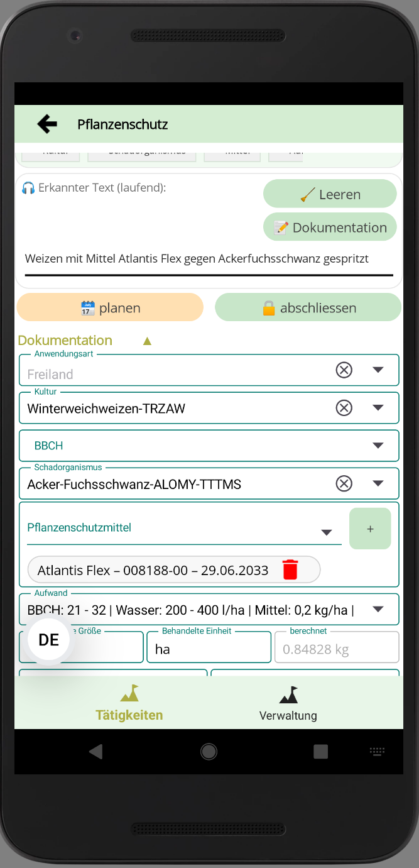Open the Kultur dropdown arrow
Image resolution: width=419 pixels, height=868 pixels.
378,408
